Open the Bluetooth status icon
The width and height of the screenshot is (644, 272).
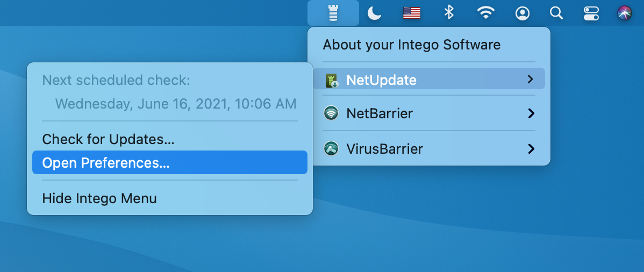(448, 13)
